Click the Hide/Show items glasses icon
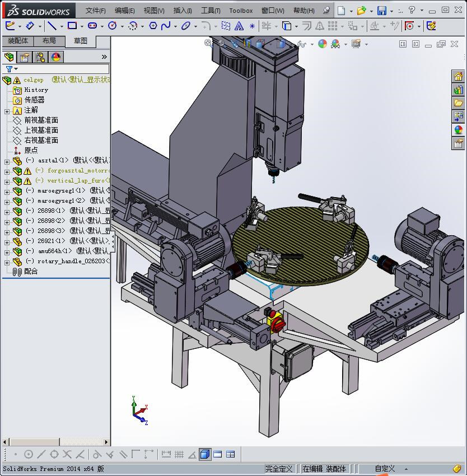 point(301,44)
